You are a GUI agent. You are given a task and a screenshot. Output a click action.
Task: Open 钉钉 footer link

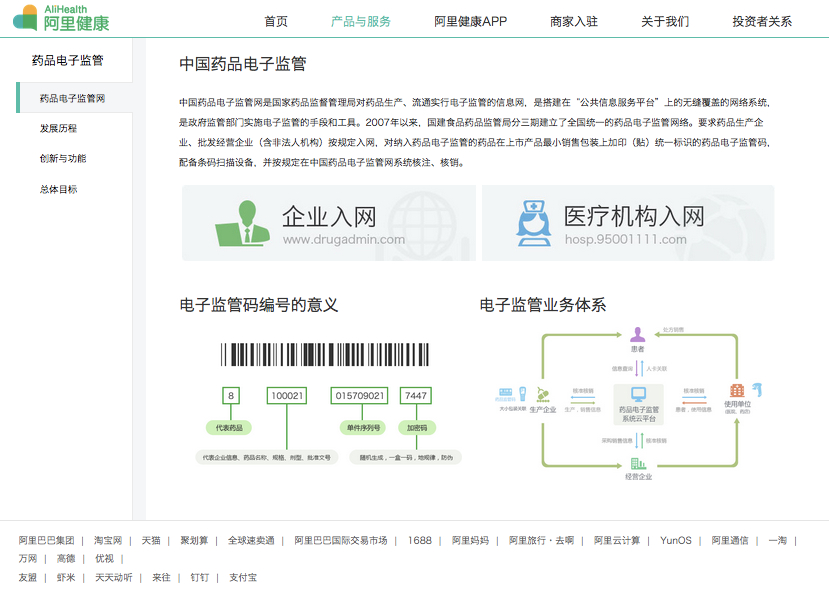[199, 578]
